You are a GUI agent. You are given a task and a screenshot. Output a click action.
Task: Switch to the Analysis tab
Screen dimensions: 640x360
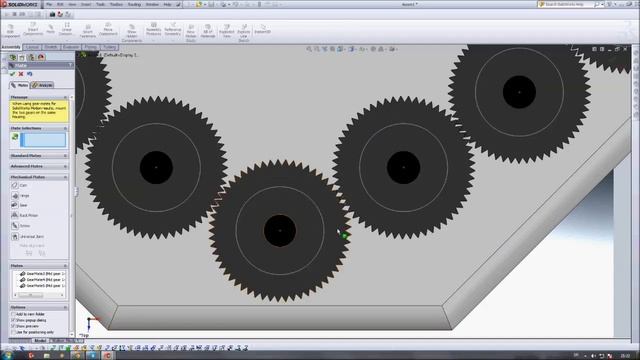tap(42, 85)
